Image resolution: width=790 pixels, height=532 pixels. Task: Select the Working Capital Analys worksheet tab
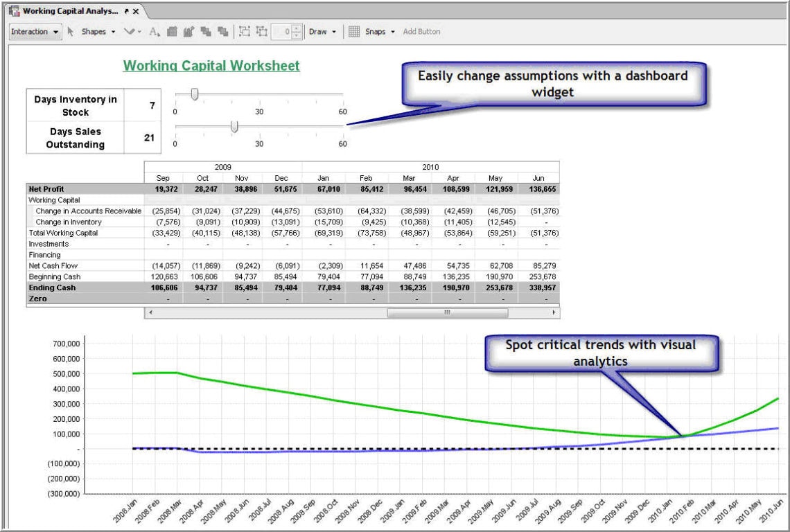(69, 11)
